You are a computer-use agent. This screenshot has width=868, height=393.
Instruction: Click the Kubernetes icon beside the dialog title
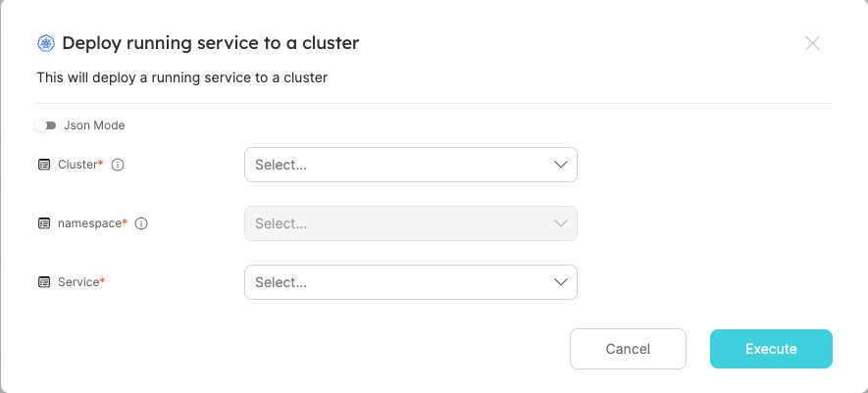point(46,43)
